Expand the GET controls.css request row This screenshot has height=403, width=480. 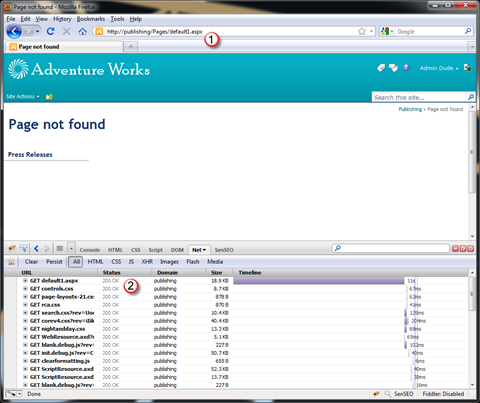tap(25, 289)
